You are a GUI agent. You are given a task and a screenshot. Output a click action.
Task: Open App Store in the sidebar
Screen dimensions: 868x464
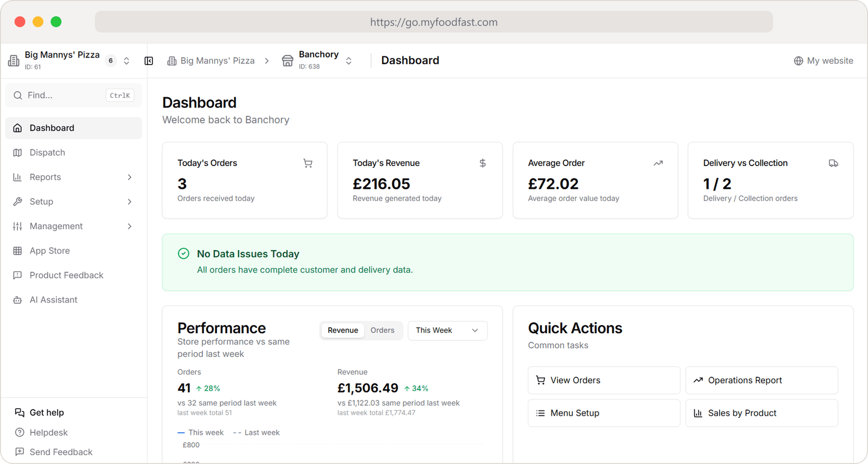[74, 251]
